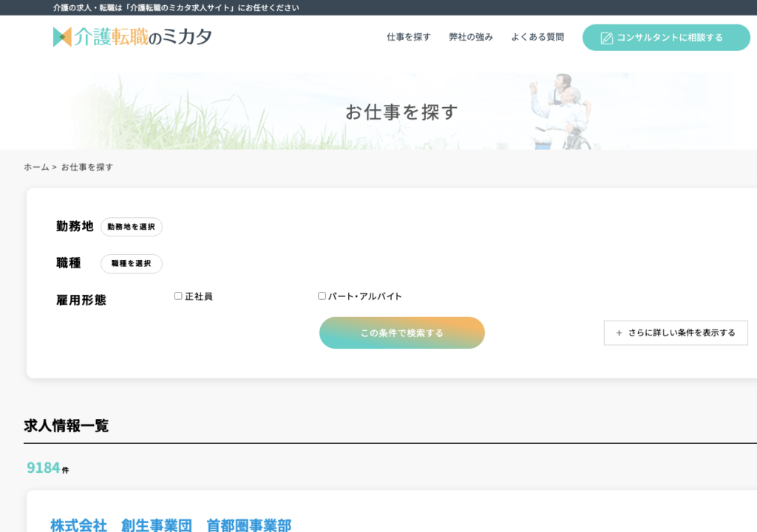Go to ホーム breadcrumb link
Image resolution: width=757 pixels, height=532 pixels.
coord(36,167)
